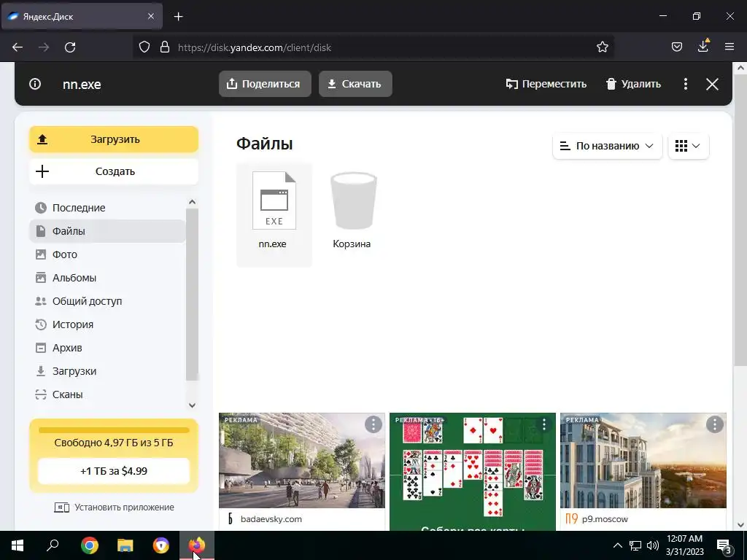The width and height of the screenshot is (747, 560).
Task: Open ad options on badaevsky ad
Action: 373,424
